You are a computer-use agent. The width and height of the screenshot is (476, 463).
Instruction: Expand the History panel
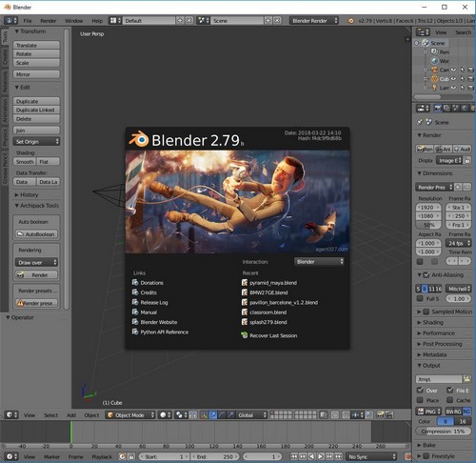(27, 194)
